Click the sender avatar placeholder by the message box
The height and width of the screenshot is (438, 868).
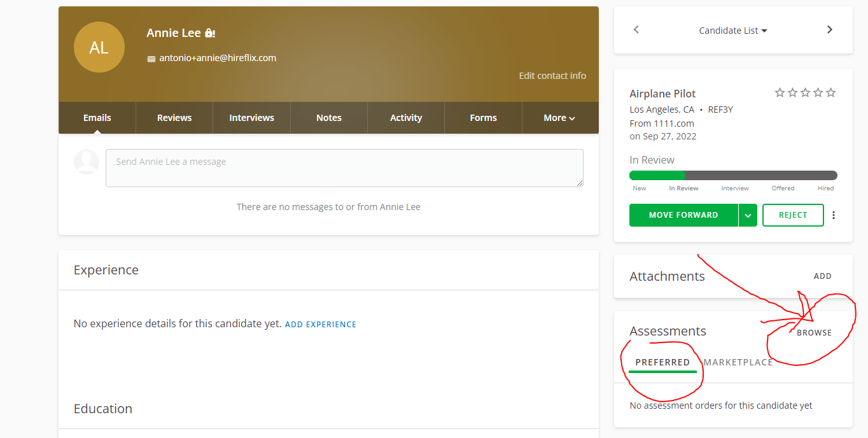pos(87,162)
